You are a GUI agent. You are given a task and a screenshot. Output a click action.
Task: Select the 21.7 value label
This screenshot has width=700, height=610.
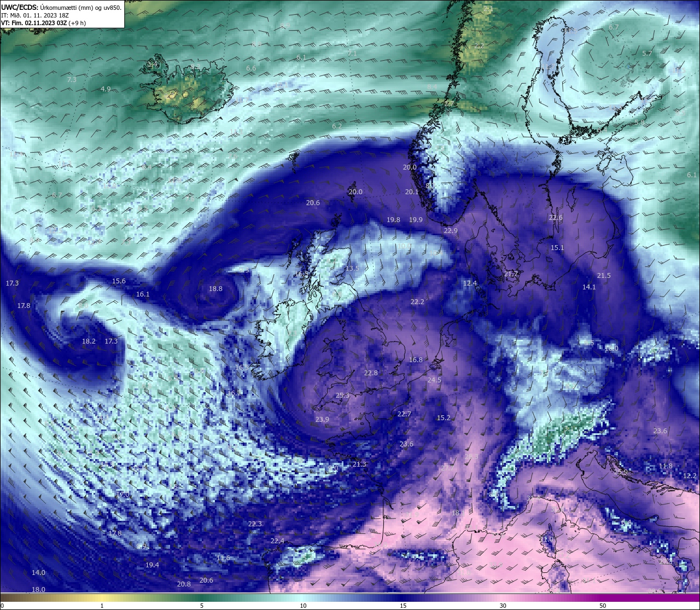point(511,274)
